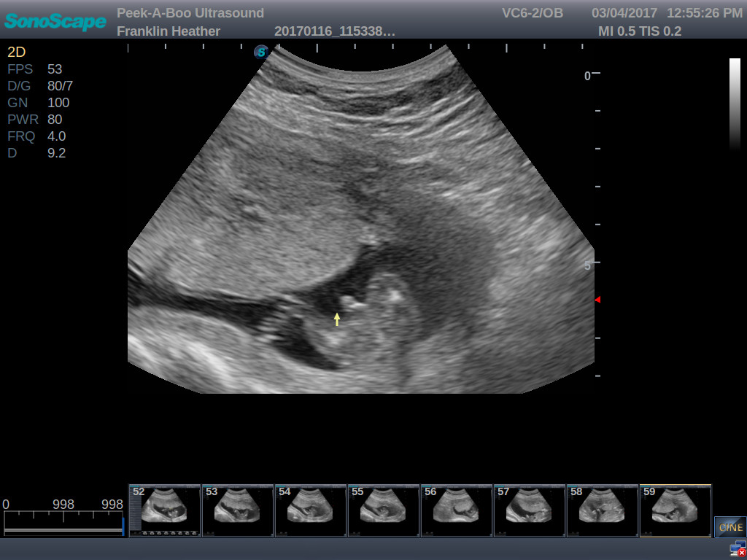
Task: Click the yellow arrow annotation on scan
Action: point(337,319)
